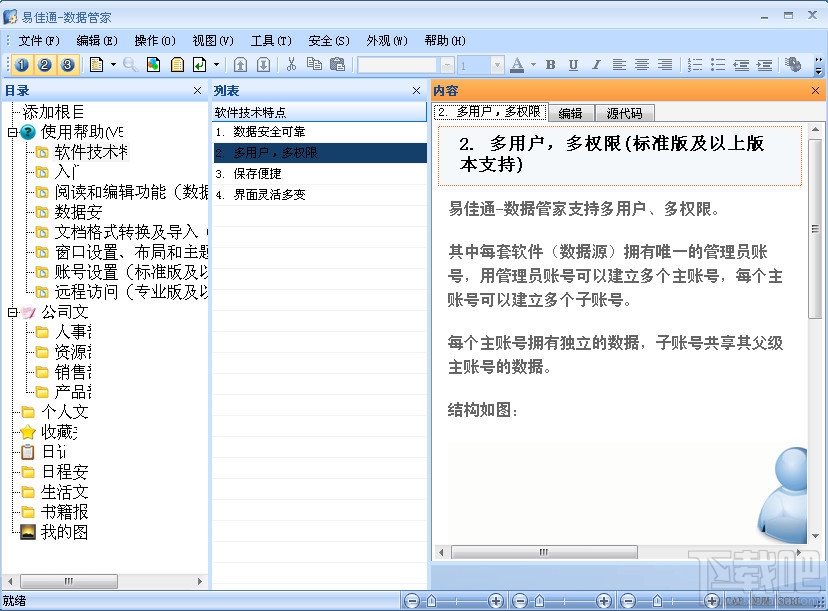Click the last icon on formatting toolbar
Viewport: 828px width, 611px height.
pos(793,65)
